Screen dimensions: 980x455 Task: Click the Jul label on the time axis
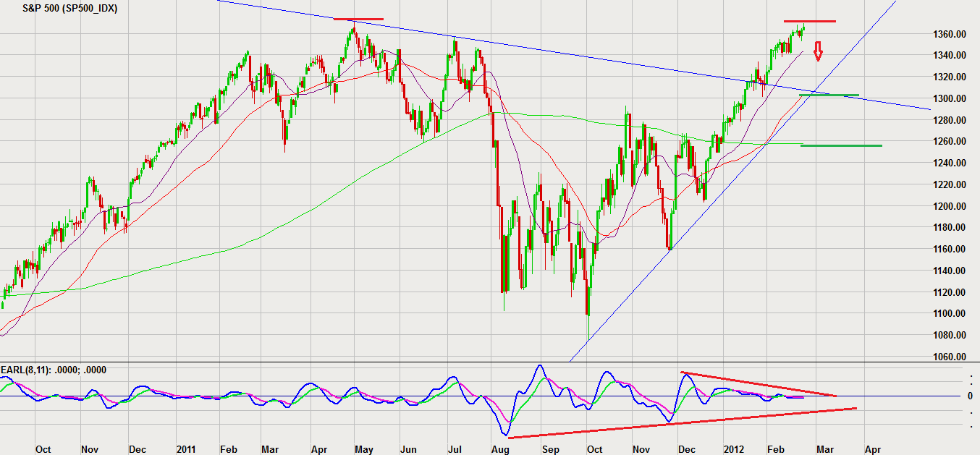[x=455, y=449]
